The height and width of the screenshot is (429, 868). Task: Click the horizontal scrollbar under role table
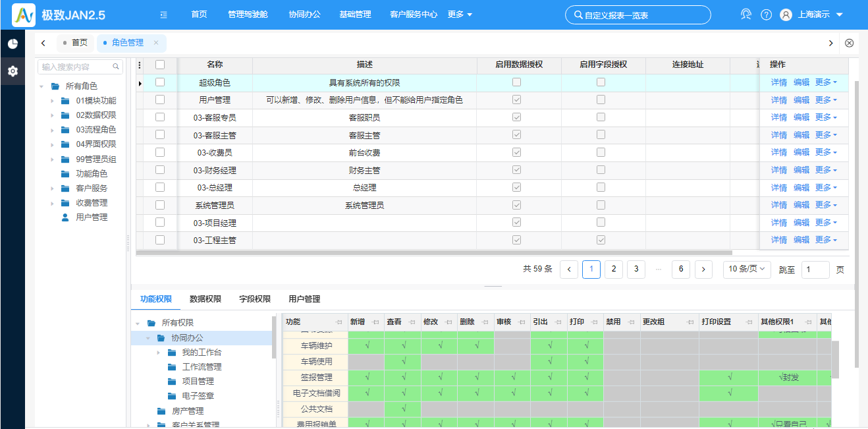pos(435,252)
